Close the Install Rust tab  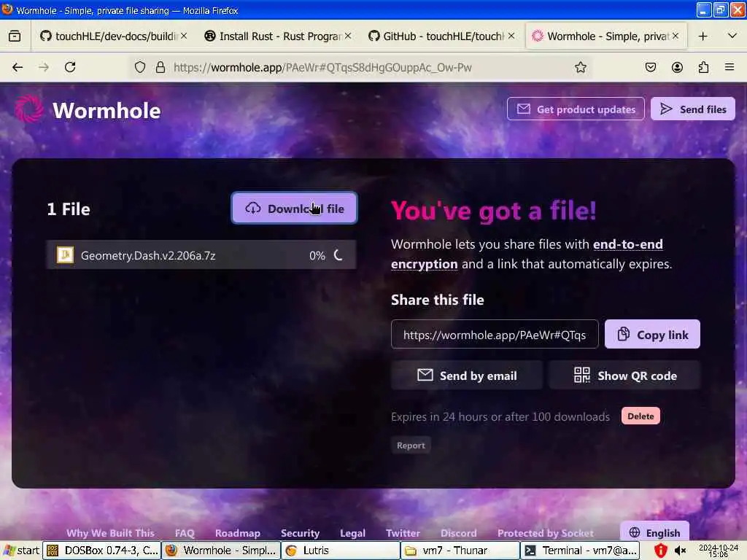point(348,36)
